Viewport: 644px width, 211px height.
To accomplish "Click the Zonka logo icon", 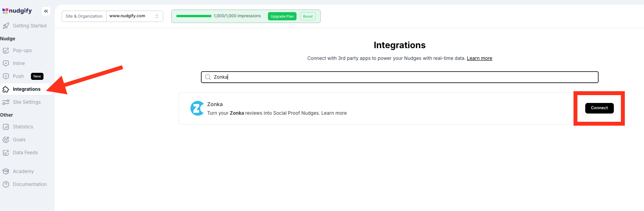I will click(x=197, y=108).
